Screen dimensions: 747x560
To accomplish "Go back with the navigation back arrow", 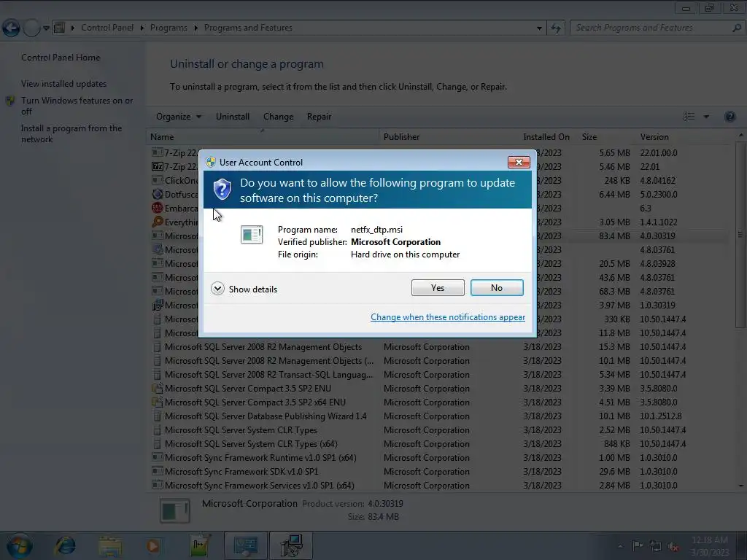I will [10, 28].
